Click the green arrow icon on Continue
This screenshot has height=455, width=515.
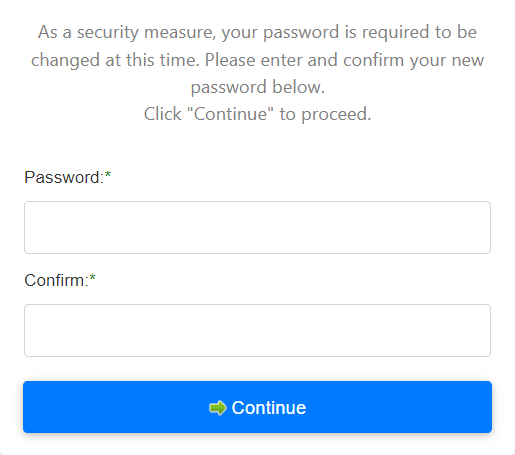point(218,408)
